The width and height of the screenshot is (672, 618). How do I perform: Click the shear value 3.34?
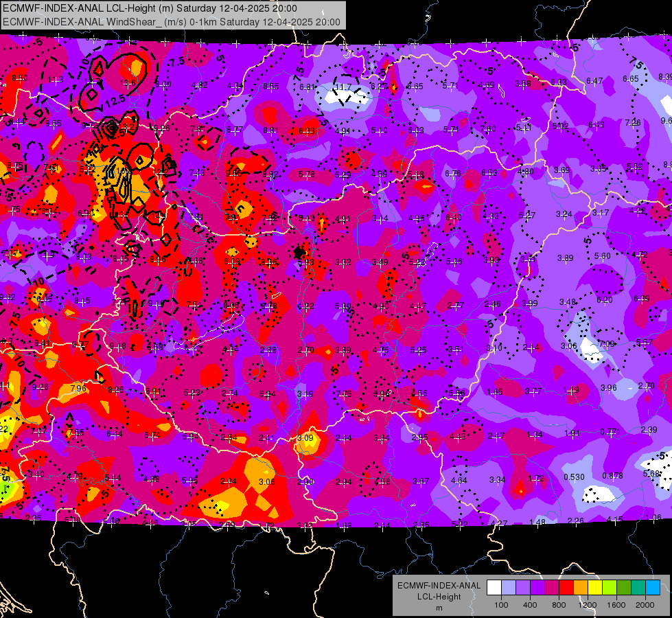click(x=498, y=479)
